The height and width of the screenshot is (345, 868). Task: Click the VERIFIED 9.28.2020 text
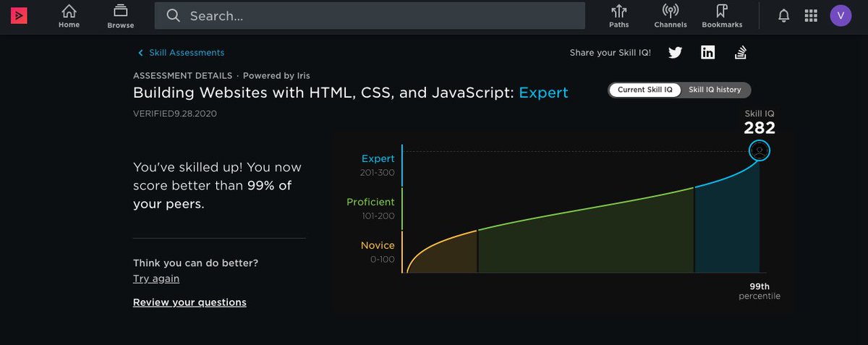(175, 114)
